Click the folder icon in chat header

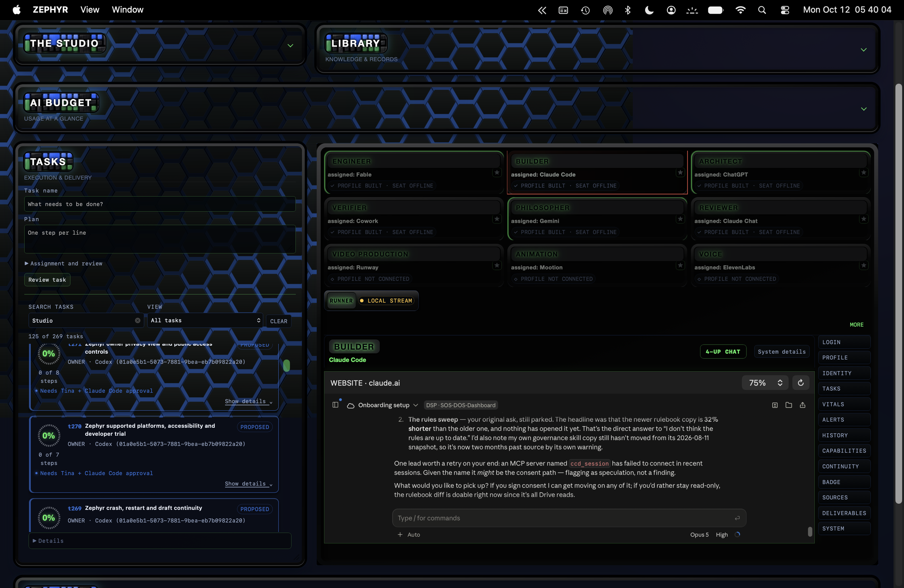(x=789, y=405)
